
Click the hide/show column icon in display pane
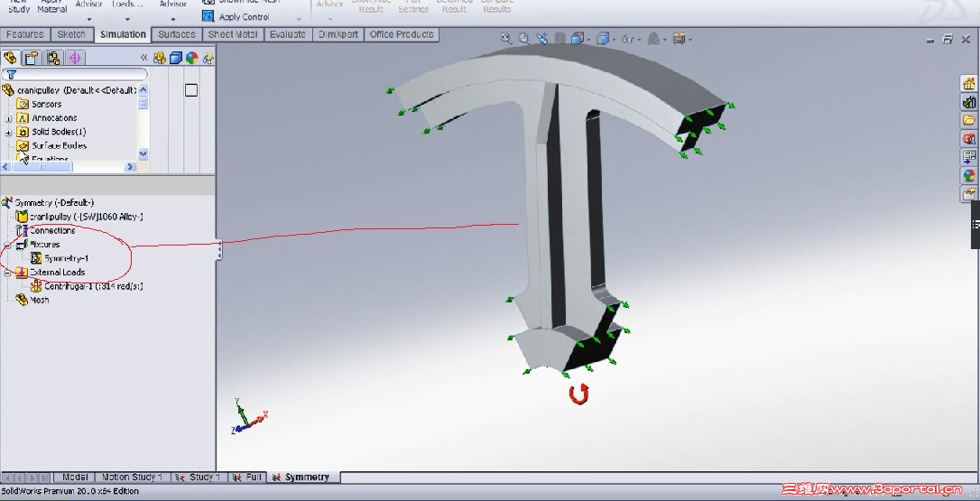point(160,58)
